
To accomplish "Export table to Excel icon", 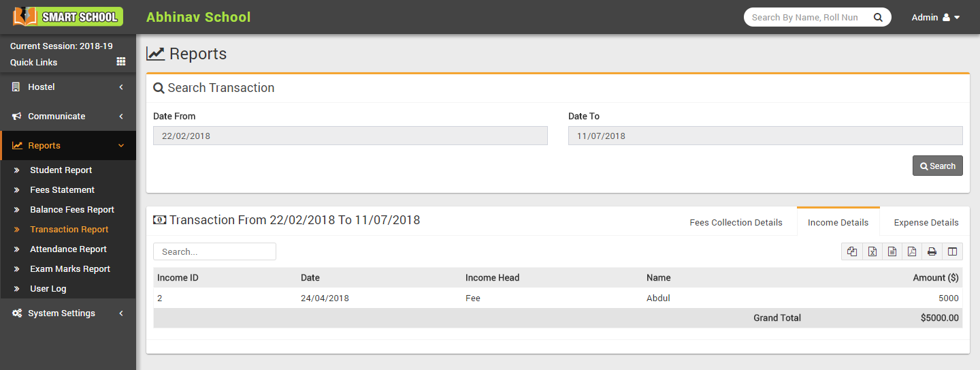I will [x=872, y=251].
